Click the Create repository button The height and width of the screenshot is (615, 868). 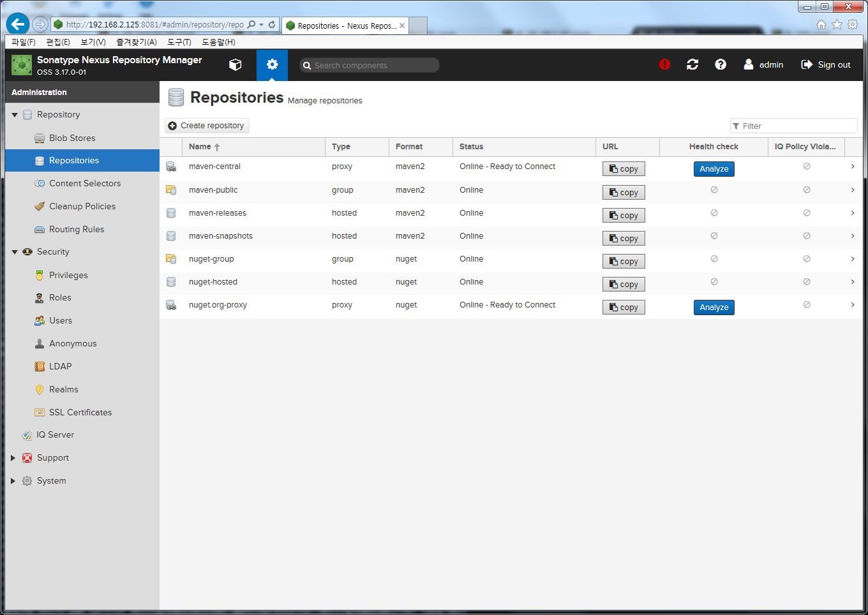(x=207, y=126)
